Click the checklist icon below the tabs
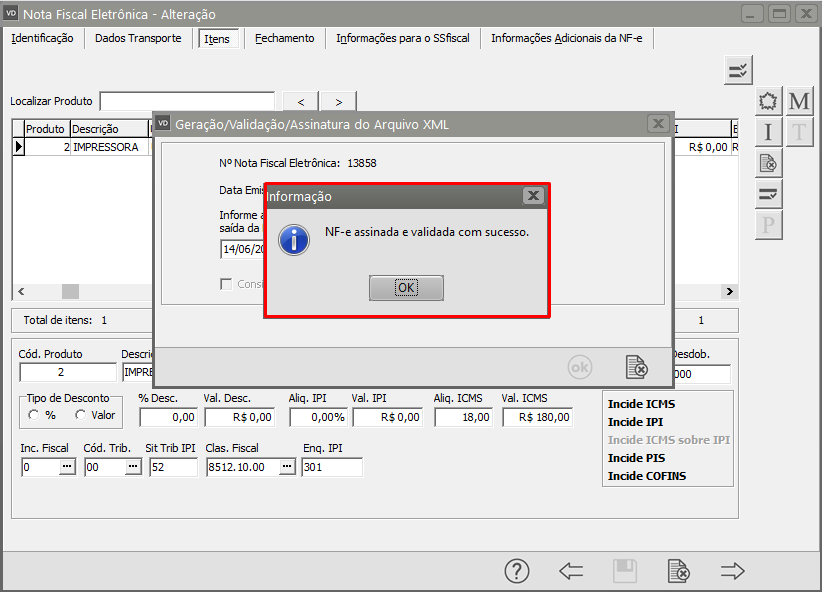Image resolution: width=822 pixels, height=592 pixels. coord(738,70)
